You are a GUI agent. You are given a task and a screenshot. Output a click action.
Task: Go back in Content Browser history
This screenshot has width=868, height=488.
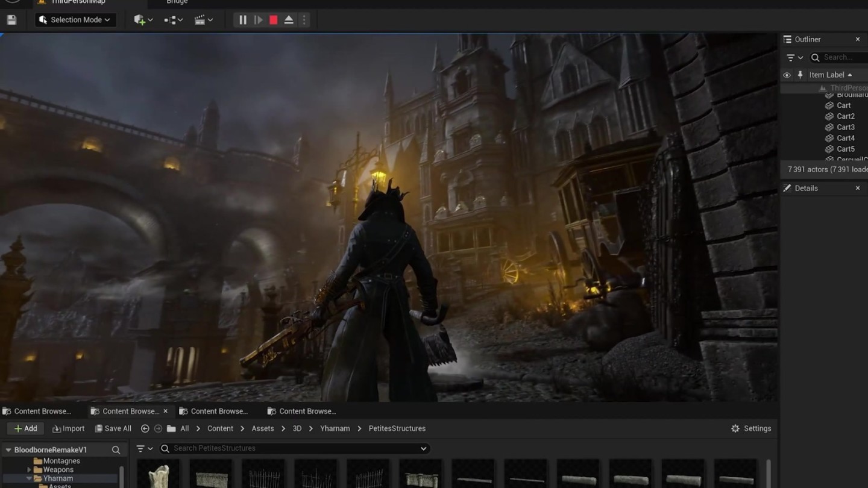145,428
